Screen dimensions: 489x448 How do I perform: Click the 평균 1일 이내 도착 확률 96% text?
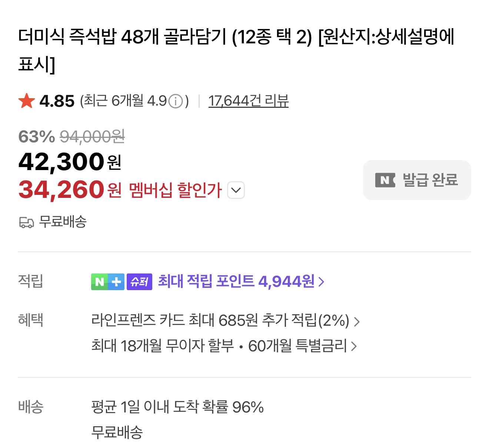(x=177, y=407)
